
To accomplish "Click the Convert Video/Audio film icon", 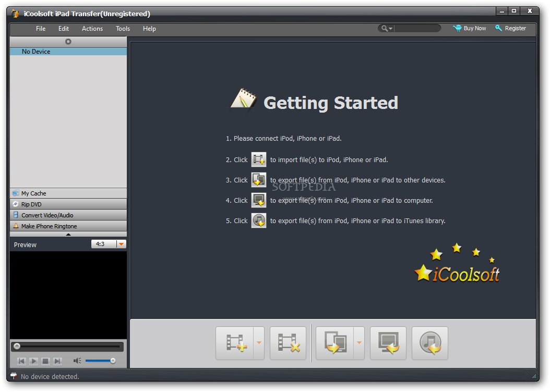I will tap(16, 215).
